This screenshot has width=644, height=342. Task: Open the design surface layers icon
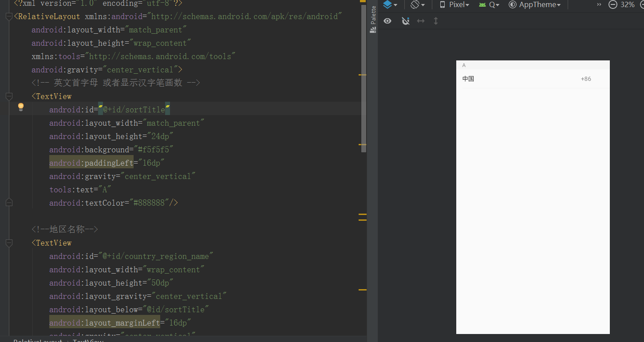388,5
